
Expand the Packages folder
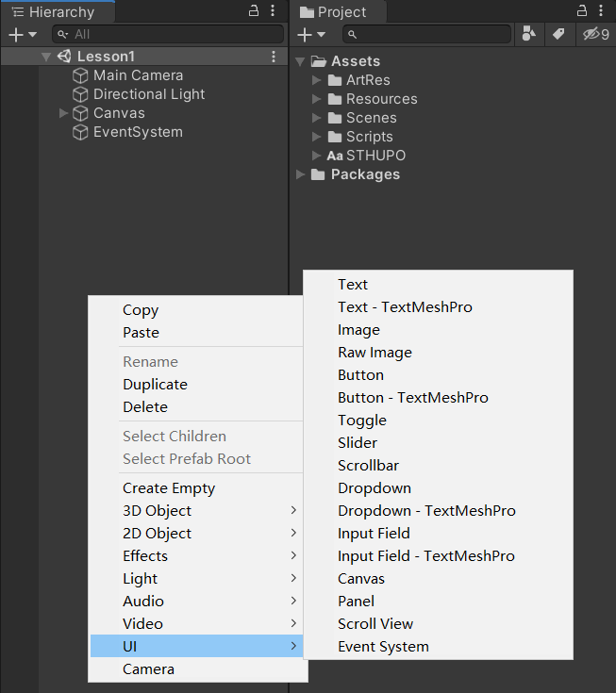300,174
